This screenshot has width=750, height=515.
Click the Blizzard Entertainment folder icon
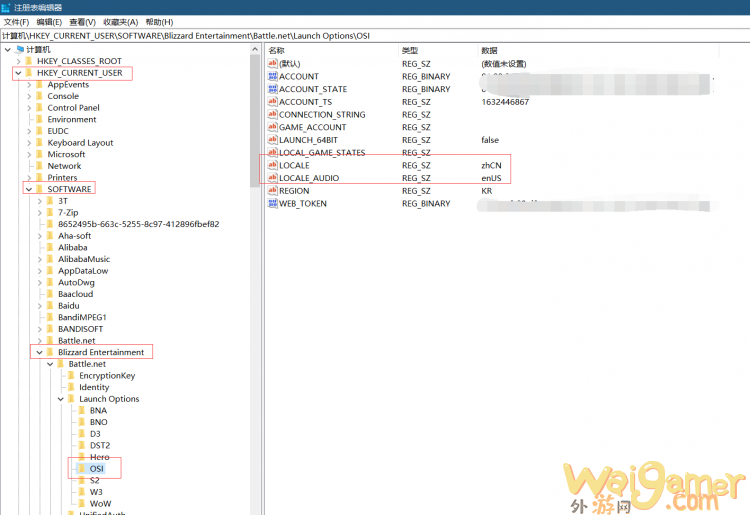click(50, 352)
